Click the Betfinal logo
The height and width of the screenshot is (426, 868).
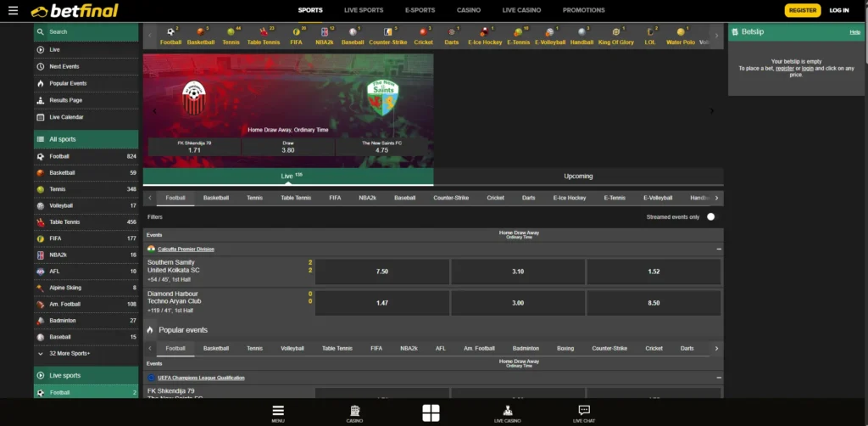click(x=75, y=10)
